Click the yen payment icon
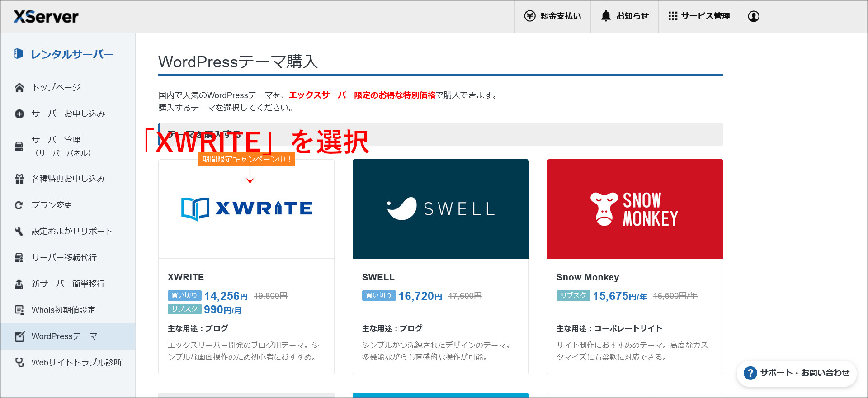 tap(530, 16)
